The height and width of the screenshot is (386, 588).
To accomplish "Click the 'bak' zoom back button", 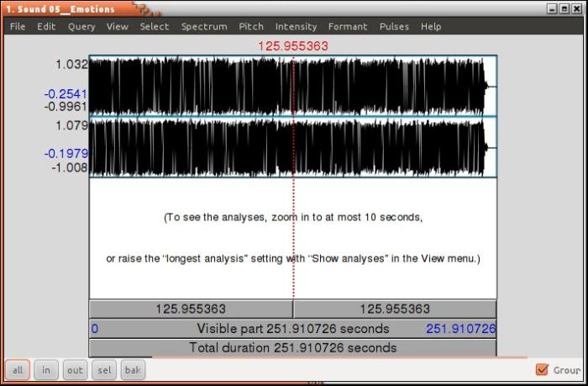I will tap(133, 370).
